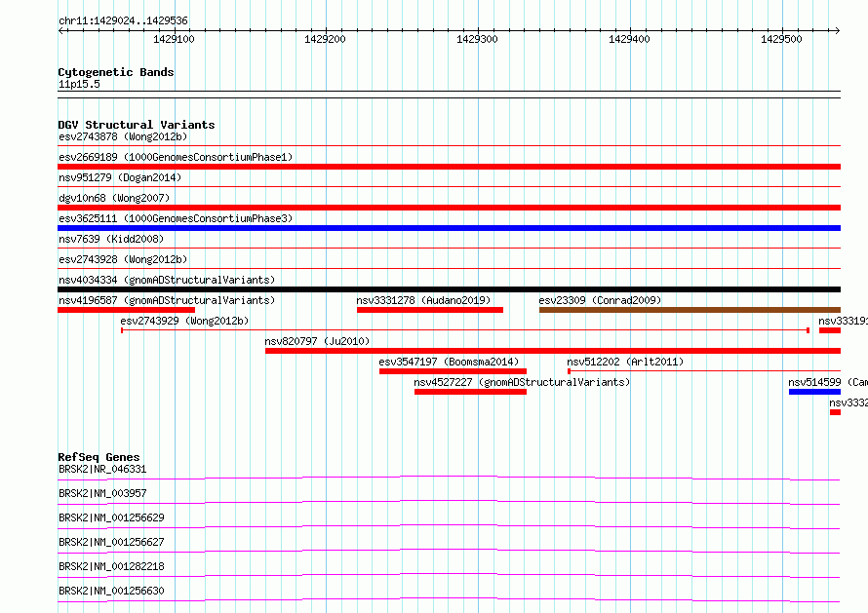Image resolution: width=868 pixels, height=613 pixels.
Task: Click the blue esv3625111 variant bar
Action: 449,228
